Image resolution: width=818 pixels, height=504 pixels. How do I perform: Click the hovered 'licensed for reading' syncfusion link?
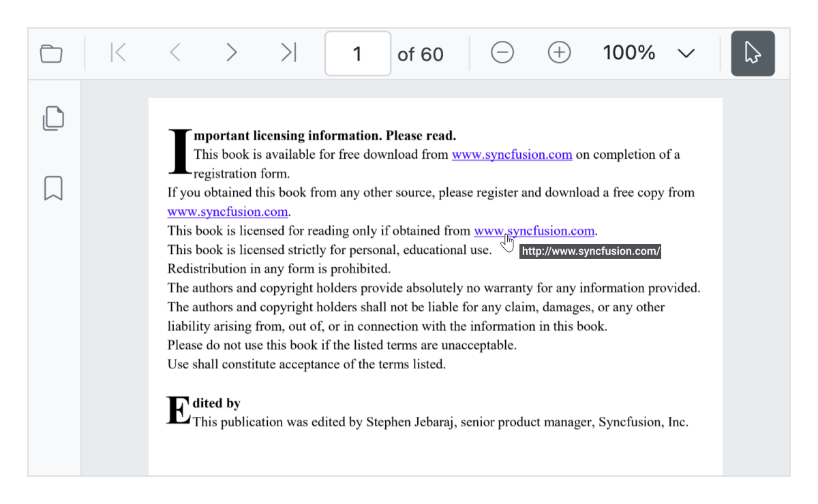[534, 230]
